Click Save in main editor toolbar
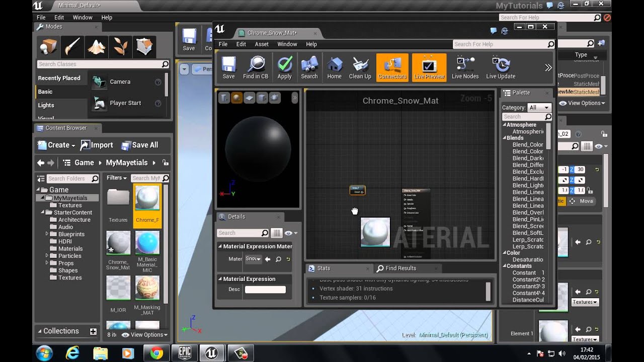This screenshot has width=644, height=362. [189, 40]
